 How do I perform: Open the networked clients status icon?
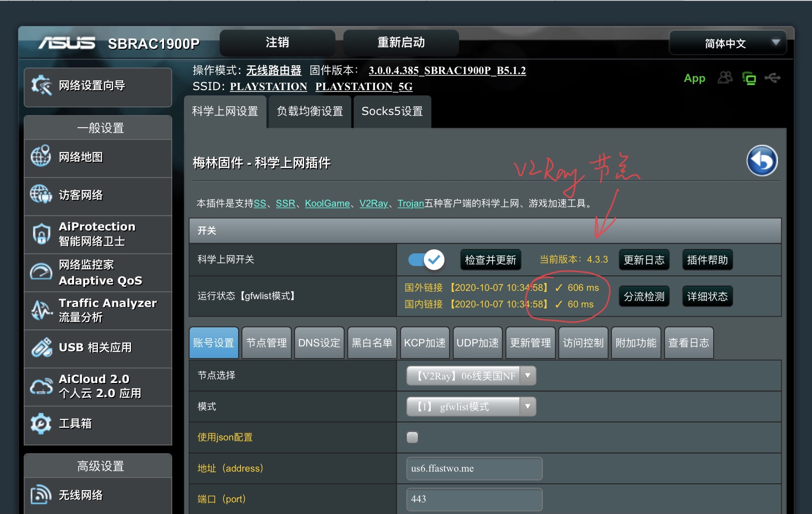[750, 78]
